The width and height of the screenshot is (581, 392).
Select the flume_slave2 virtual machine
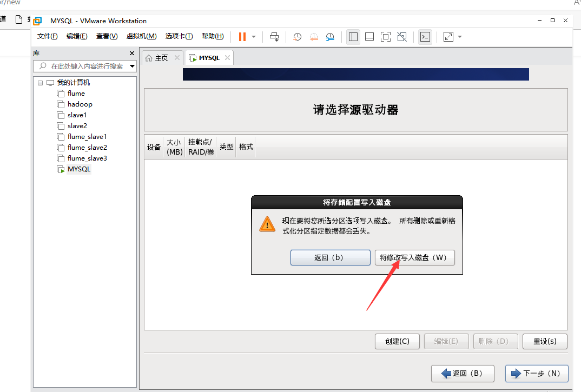(87, 148)
